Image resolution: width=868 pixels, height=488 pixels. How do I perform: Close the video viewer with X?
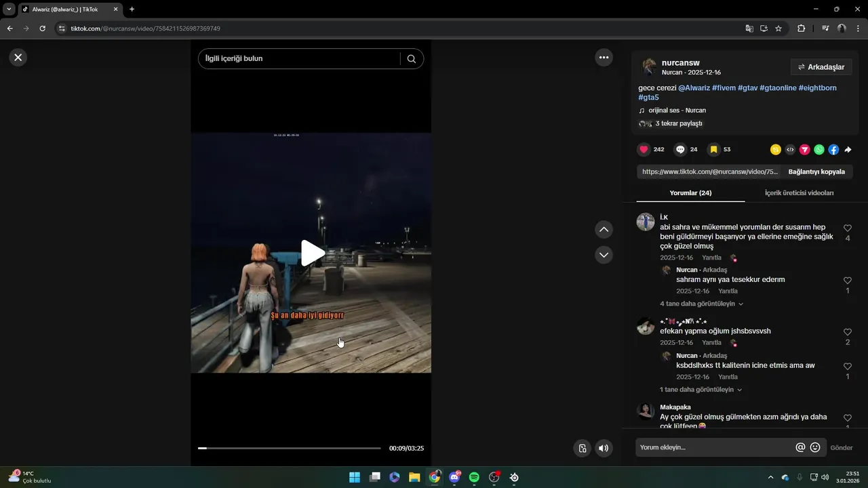pos(18,58)
